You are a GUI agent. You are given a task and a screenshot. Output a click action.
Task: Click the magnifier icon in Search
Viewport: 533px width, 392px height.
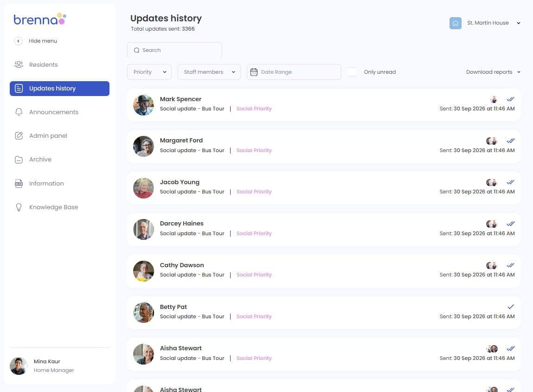(137, 50)
